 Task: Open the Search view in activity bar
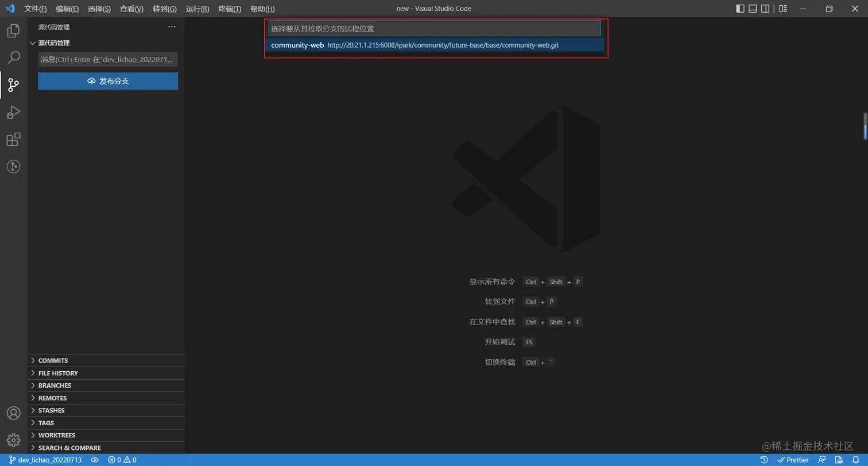click(13, 57)
